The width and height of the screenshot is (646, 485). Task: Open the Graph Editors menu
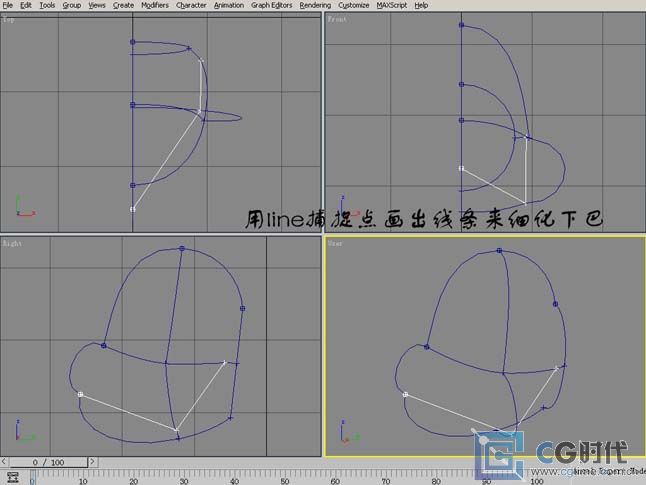[x=272, y=5]
